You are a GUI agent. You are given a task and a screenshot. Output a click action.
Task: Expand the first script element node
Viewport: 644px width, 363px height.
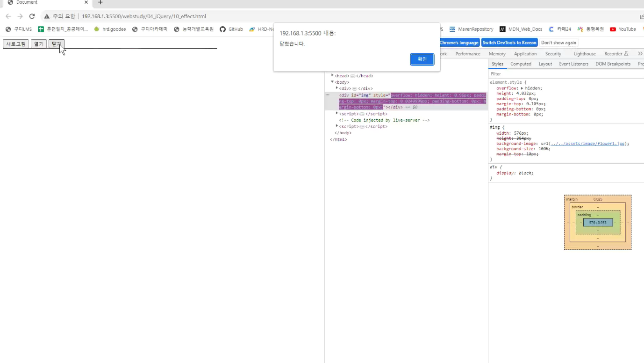(x=337, y=113)
